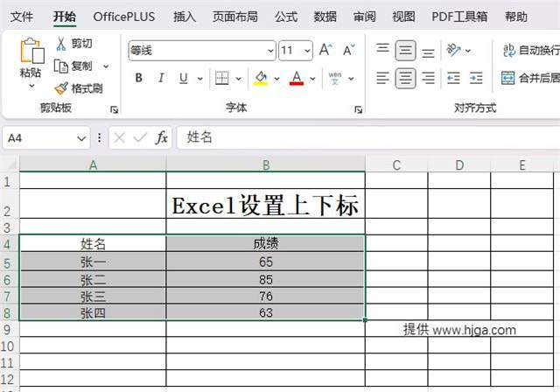Open phonetic guide dropdown arrow
The width and height of the screenshot is (560, 392).
[351, 79]
